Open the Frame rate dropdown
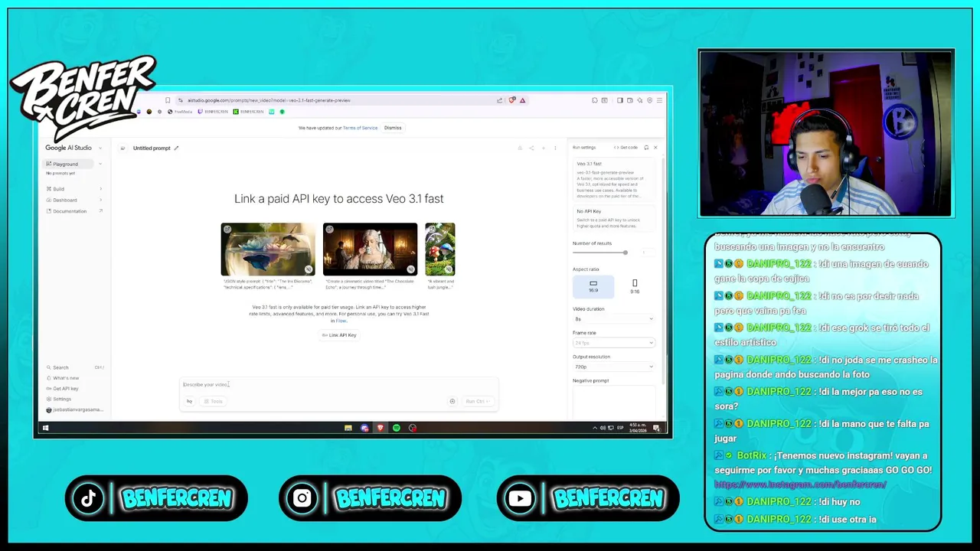 [x=613, y=343]
